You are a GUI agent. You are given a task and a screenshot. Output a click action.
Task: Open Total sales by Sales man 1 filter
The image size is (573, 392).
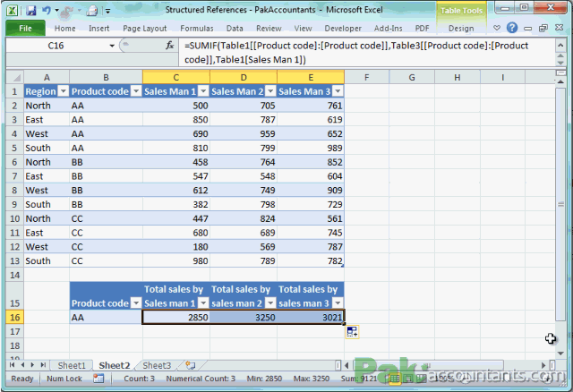tap(203, 303)
